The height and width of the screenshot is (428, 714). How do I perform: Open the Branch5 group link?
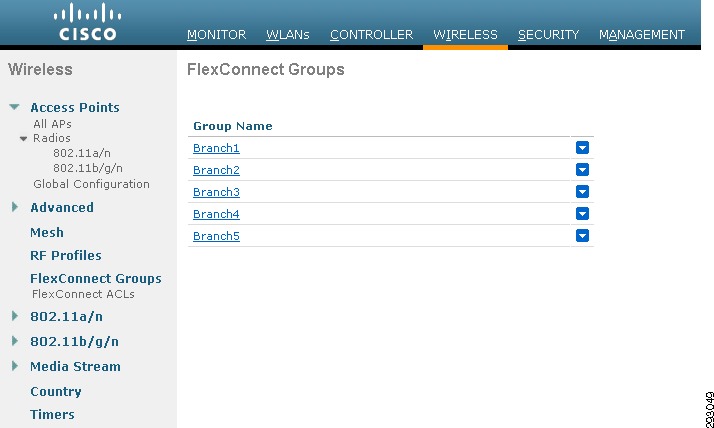pyautogui.click(x=216, y=236)
